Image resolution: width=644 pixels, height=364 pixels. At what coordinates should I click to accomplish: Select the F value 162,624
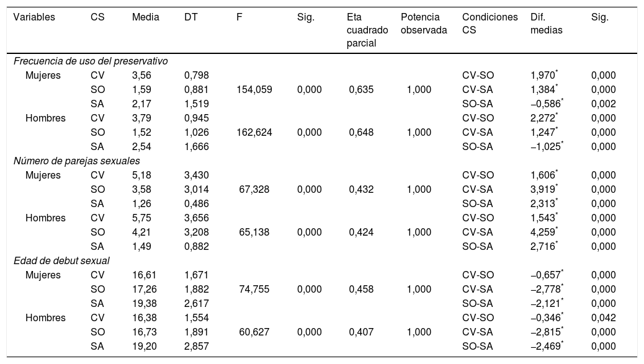(x=254, y=132)
